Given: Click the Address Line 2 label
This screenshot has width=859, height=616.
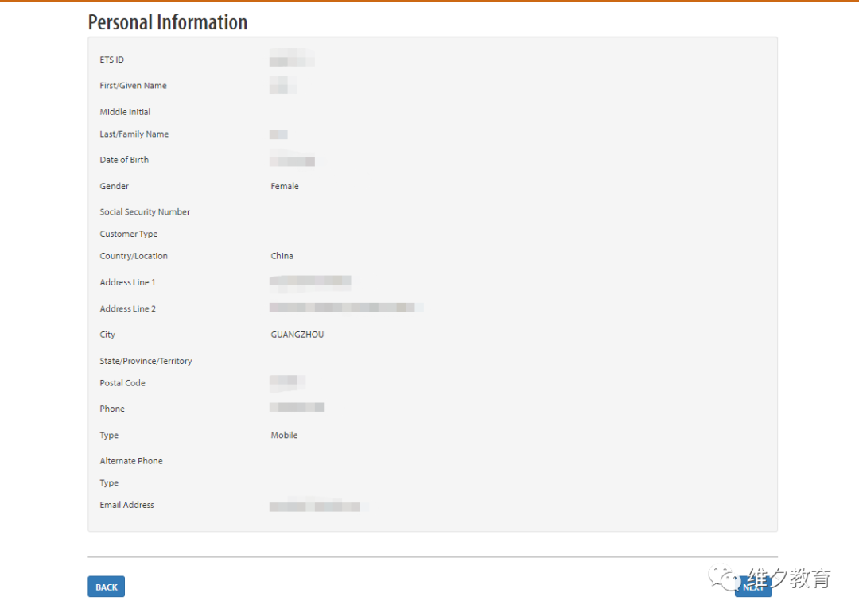Looking at the screenshot, I should point(127,308).
